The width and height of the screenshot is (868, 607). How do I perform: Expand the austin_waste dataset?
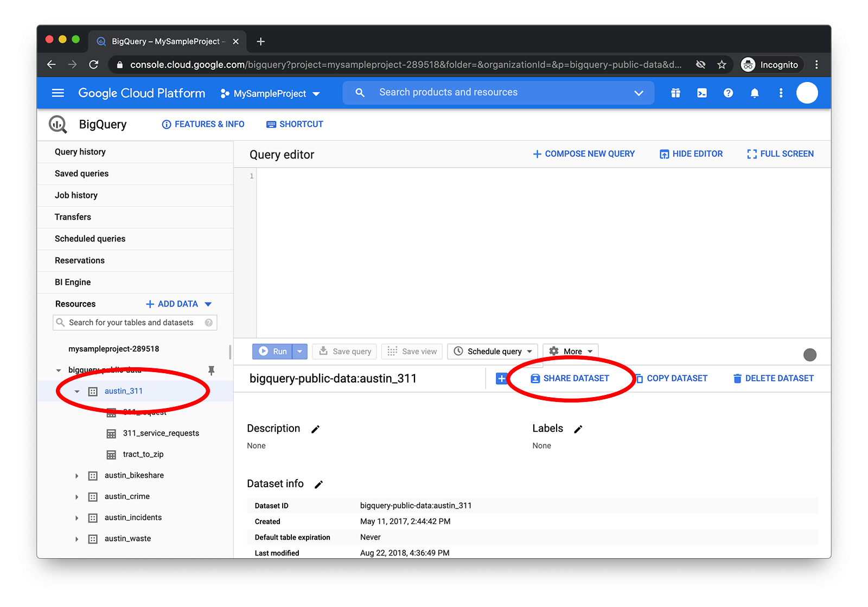click(77, 539)
